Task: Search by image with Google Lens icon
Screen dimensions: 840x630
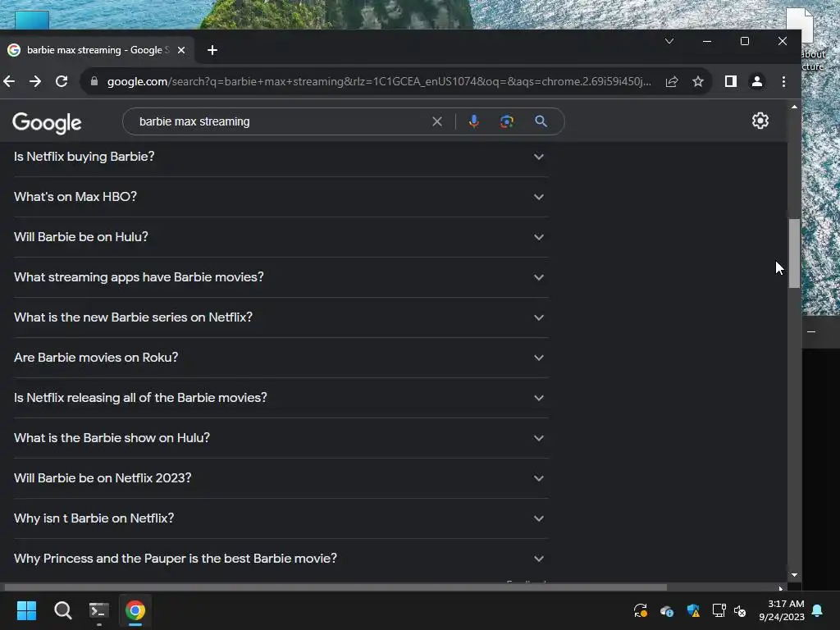Action: pyautogui.click(x=507, y=121)
